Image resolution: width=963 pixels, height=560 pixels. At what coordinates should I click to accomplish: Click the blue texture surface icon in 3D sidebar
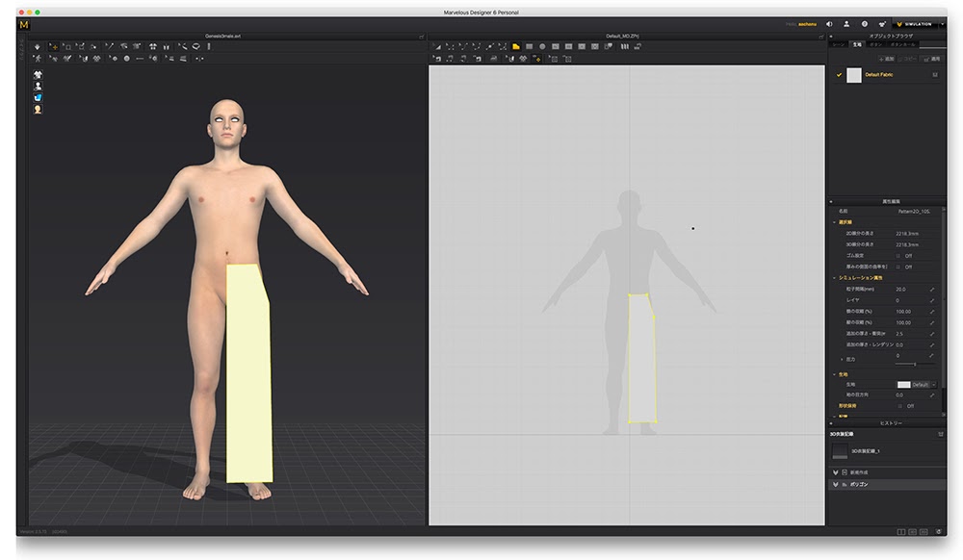38,97
